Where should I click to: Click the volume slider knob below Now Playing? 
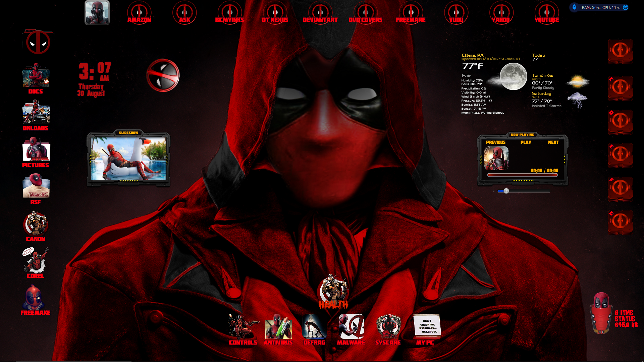506,191
